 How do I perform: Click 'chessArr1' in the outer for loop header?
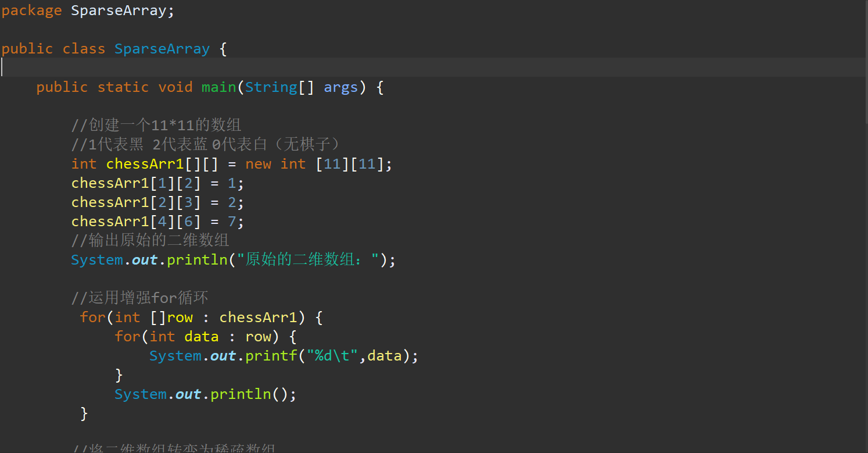point(258,318)
